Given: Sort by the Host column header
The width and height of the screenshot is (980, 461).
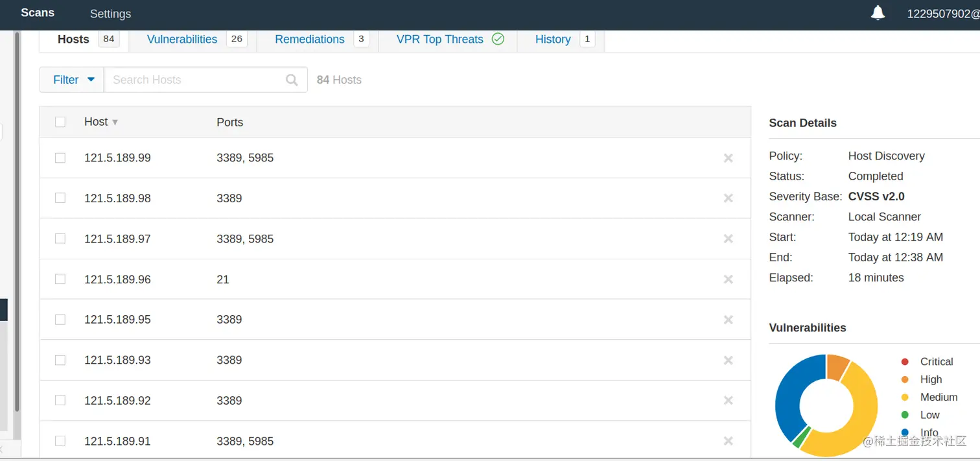Looking at the screenshot, I should (101, 122).
